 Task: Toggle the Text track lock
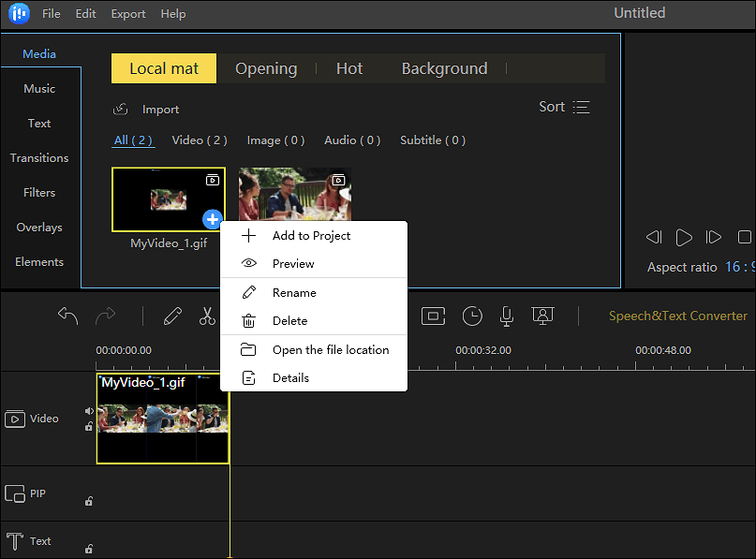click(89, 549)
